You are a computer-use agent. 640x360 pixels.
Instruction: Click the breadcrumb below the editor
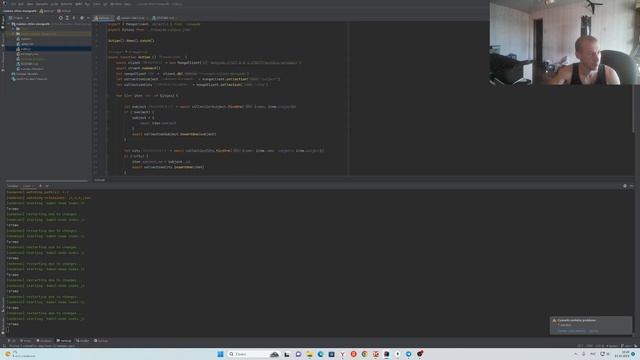click(x=100, y=180)
